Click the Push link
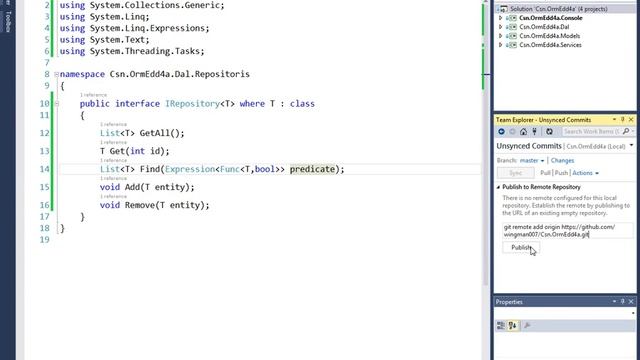Viewport: 640px width, 360px height. (x=561, y=173)
